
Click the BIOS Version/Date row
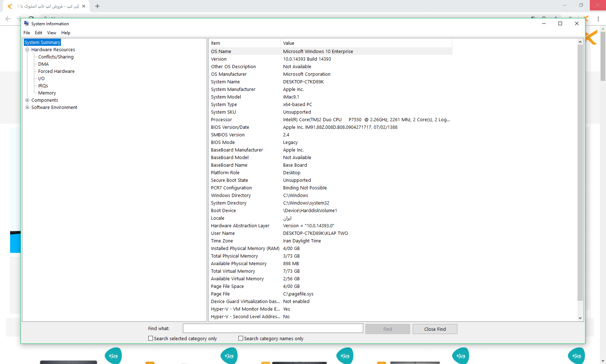pos(331,127)
